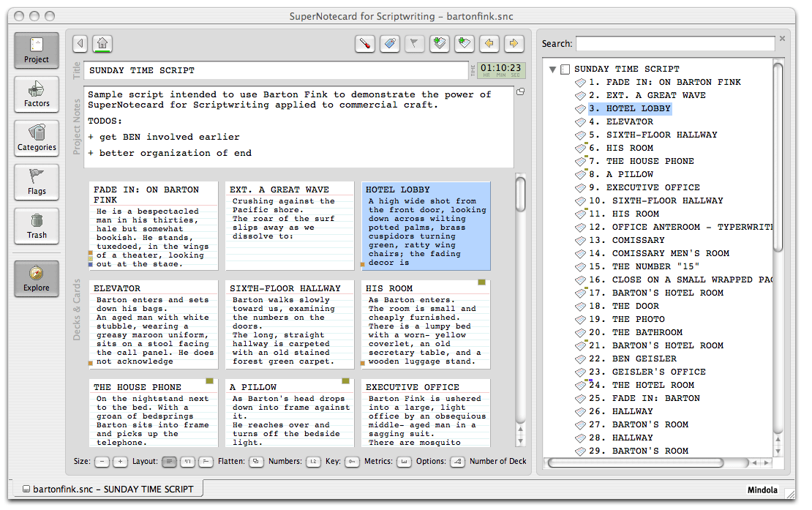Add a new card with single-card plus icon
This screenshot has height=510, width=812.
coord(465,43)
